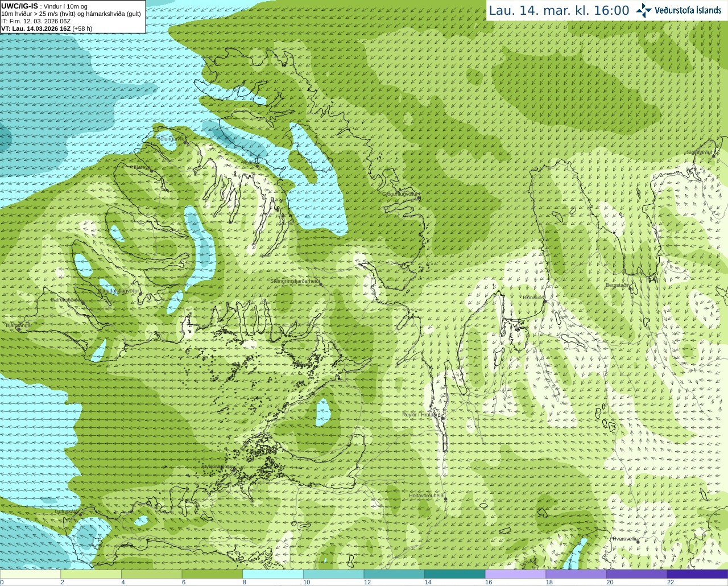Click the Hveravellir station marker dot
Viewport: 728px width, 586px height.
tap(638, 542)
